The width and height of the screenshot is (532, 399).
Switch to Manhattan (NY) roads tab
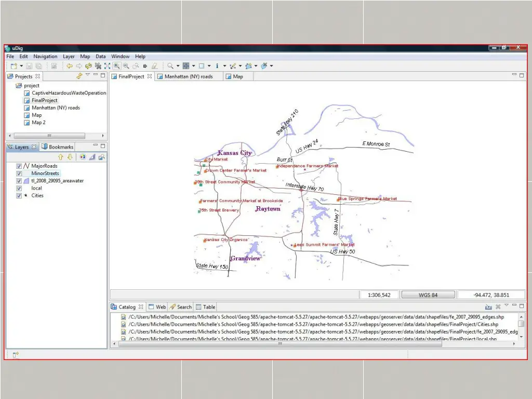[x=189, y=76]
